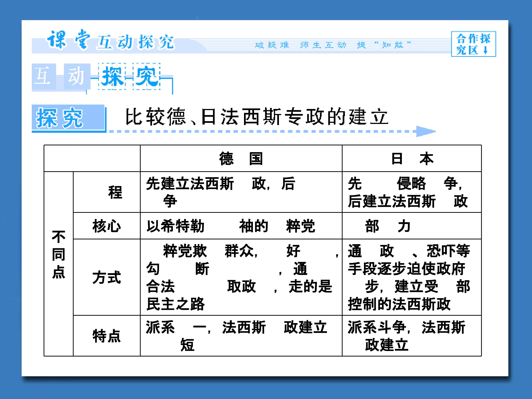This screenshot has width=532, height=399.
Task: Select the 德国 column header
Action: pos(241,158)
